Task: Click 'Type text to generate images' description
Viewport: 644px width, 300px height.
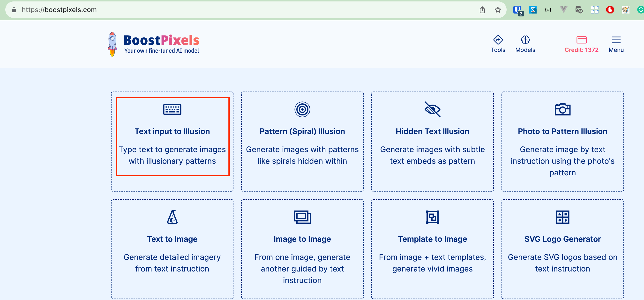Action: [172, 149]
